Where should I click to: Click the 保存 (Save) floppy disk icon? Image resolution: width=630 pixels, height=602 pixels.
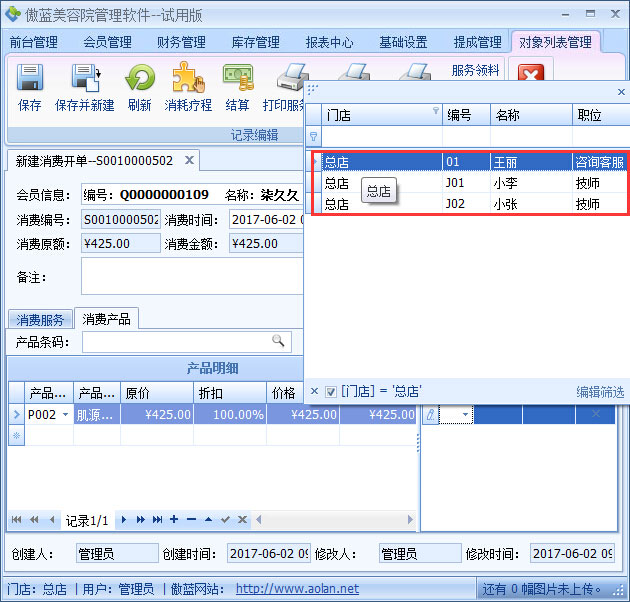click(30, 78)
